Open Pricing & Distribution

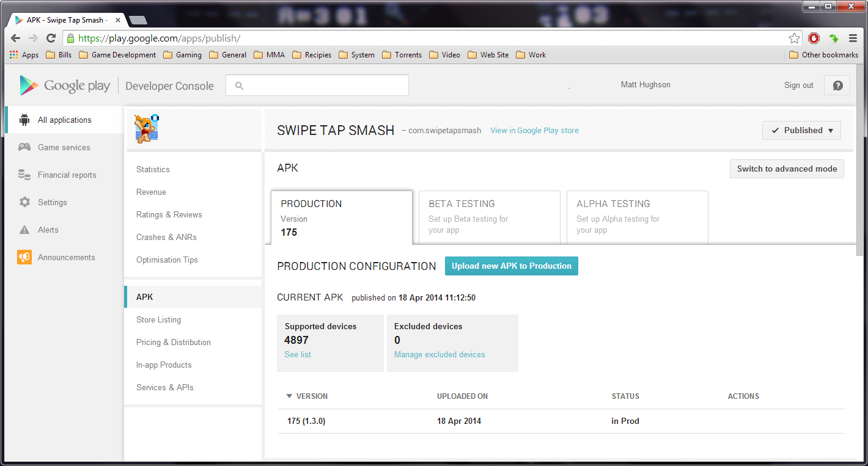pyautogui.click(x=174, y=342)
